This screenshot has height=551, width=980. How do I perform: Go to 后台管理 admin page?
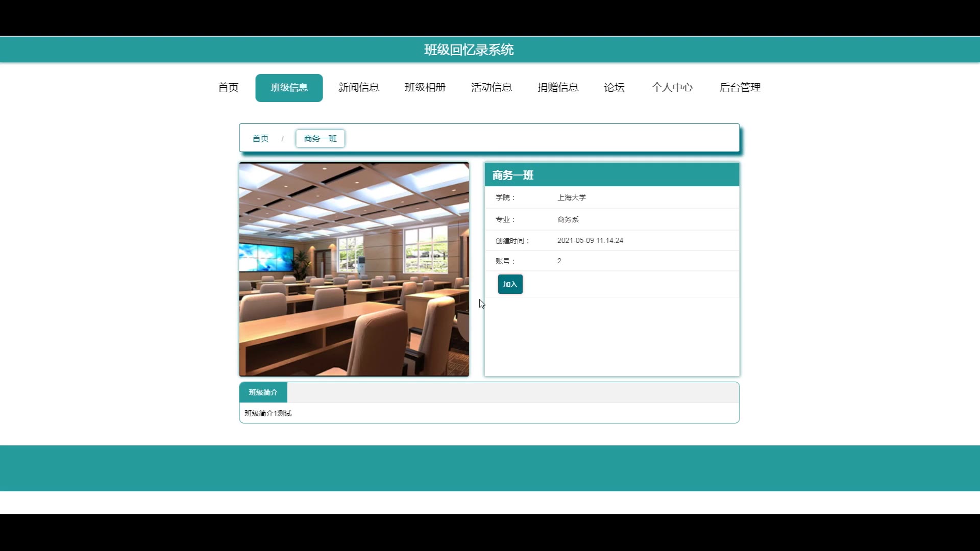[740, 87]
